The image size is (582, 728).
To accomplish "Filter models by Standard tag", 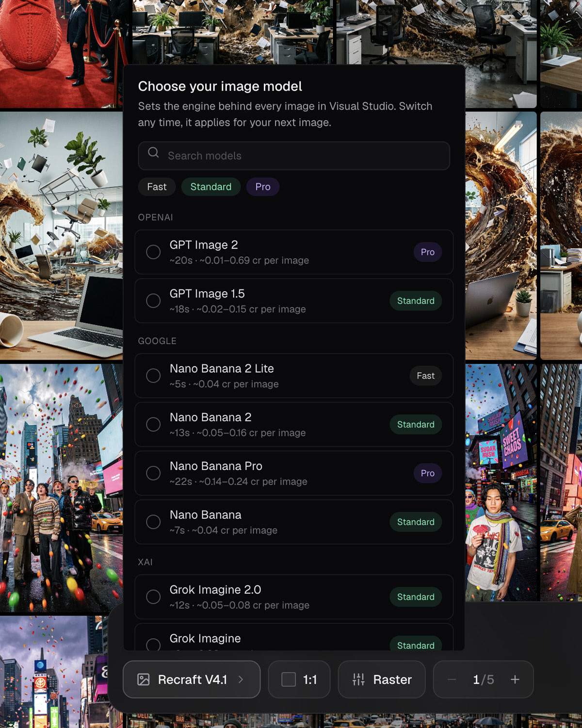I will point(211,187).
